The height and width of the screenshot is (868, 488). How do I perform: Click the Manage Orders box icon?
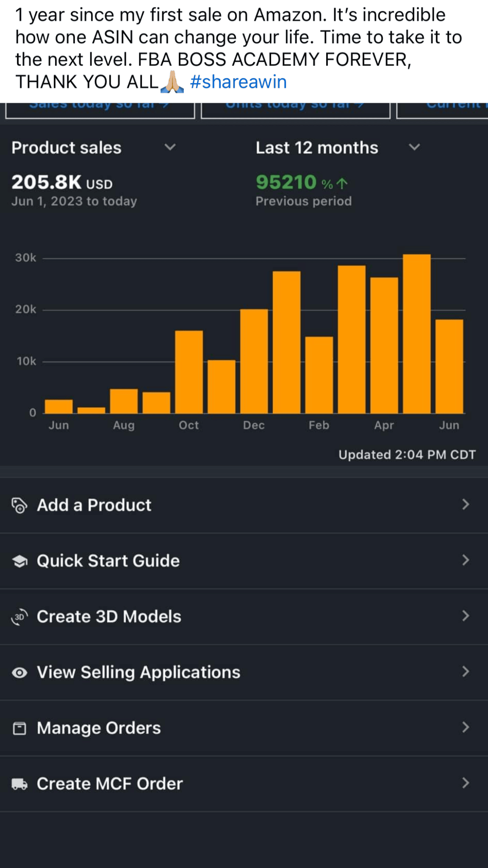tap(19, 728)
